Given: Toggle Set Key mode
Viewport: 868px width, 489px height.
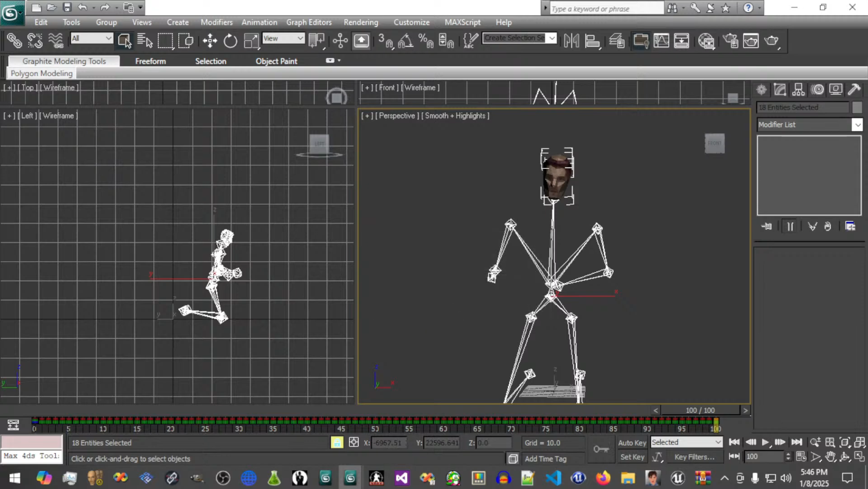Looking at the screenshot, I should [632, 457].
